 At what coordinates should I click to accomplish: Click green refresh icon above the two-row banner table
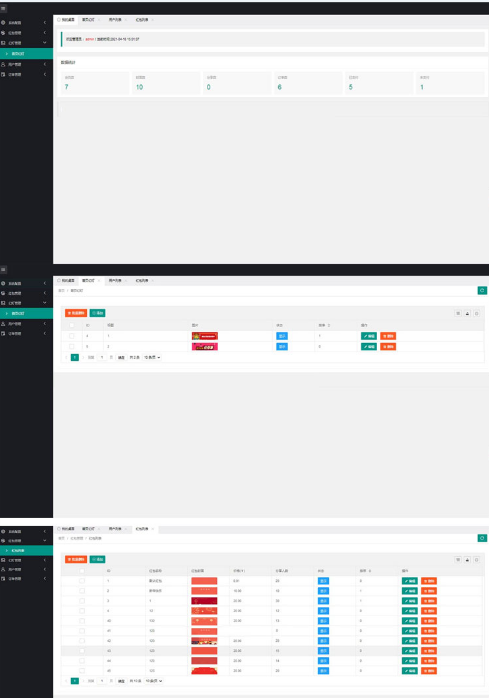tap(482, 290)
